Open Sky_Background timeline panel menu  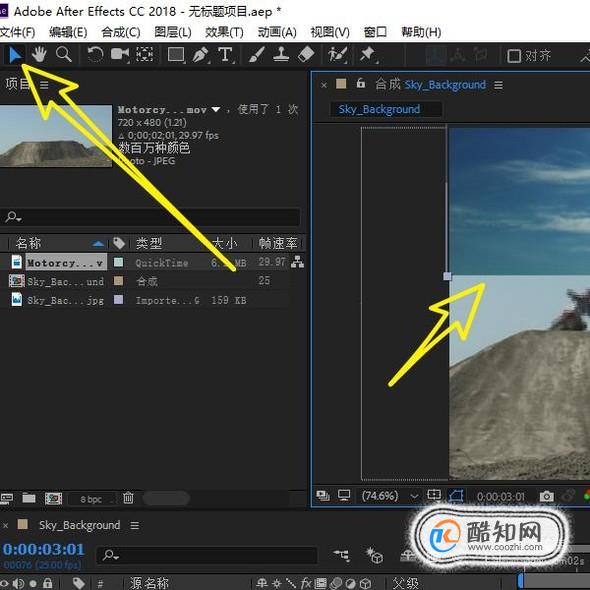click(135, 525)
